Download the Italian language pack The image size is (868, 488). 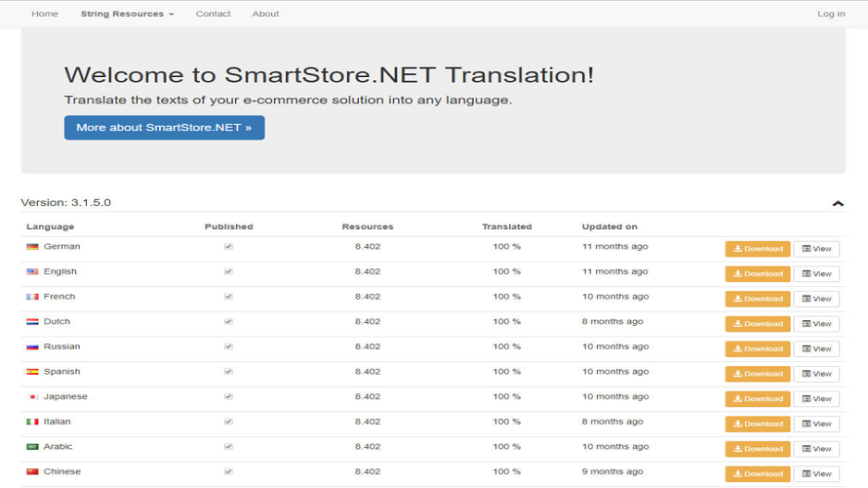[x=758, y=424]
